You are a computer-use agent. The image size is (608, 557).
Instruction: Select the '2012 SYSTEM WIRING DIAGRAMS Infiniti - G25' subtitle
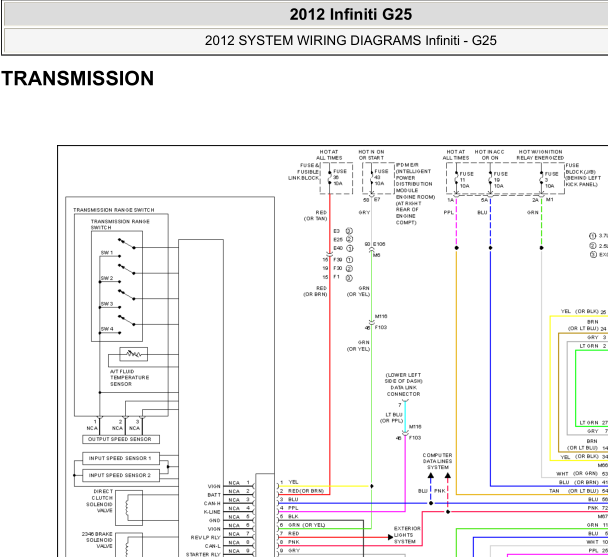351,40
